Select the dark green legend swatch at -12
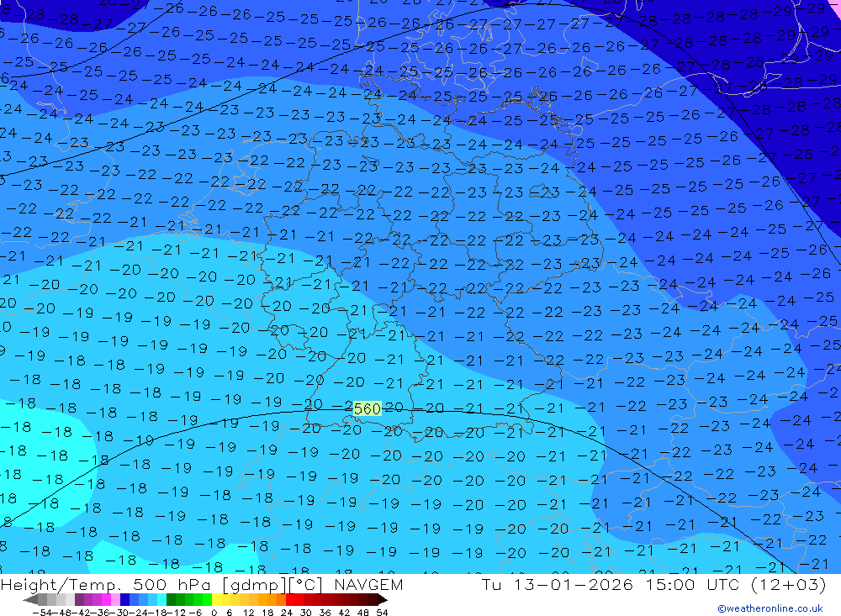The image size is (841, 616). tap(171, 599)
